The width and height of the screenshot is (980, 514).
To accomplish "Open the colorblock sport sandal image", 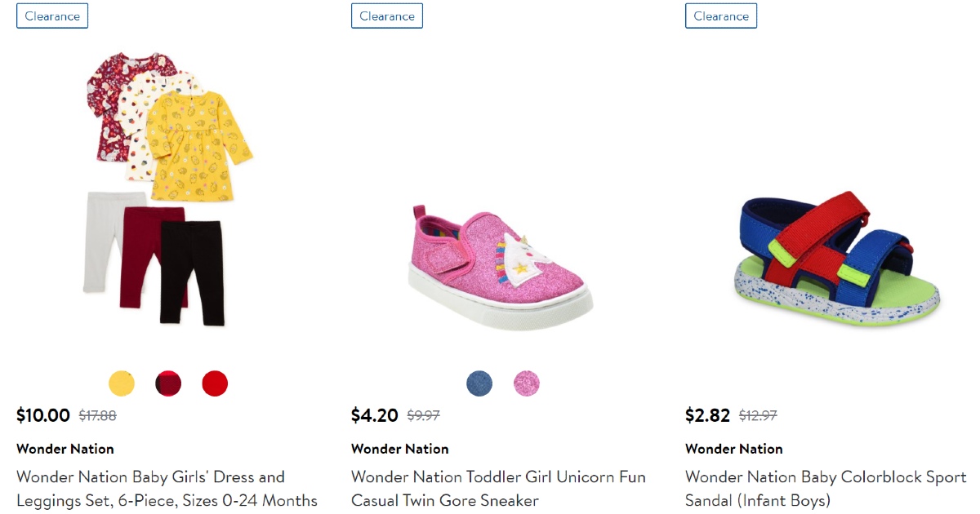I will 835,253.
